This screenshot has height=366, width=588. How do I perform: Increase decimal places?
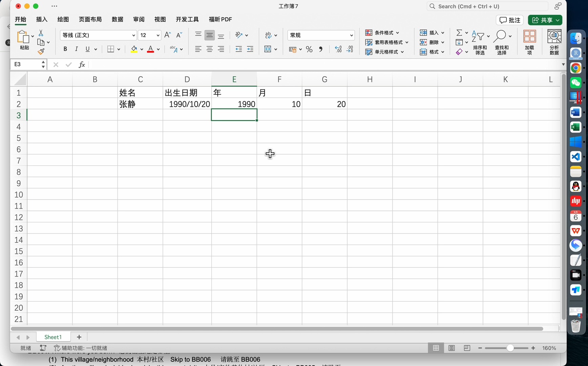coord(338,49)
